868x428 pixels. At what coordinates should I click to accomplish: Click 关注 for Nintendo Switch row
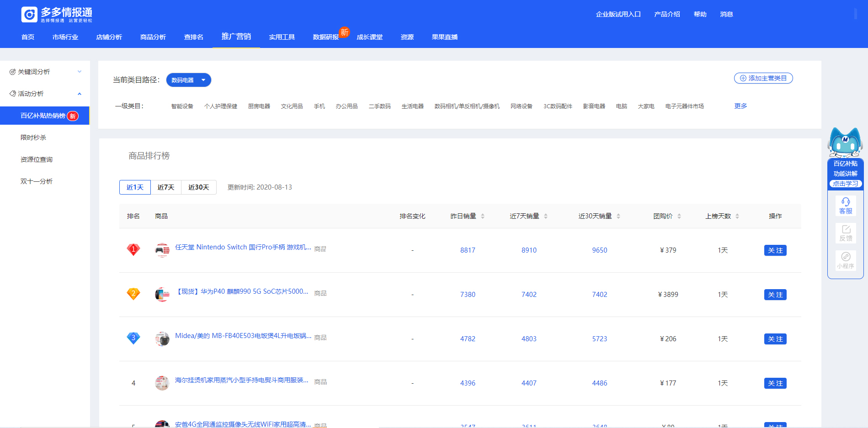[x=775, y=250]
